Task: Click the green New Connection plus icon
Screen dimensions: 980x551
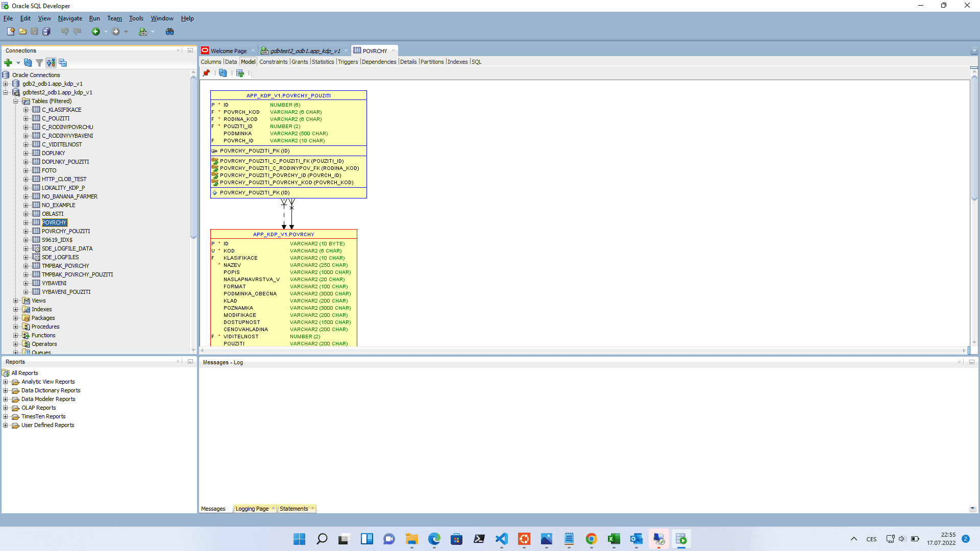Action: (x=8, y=63)
